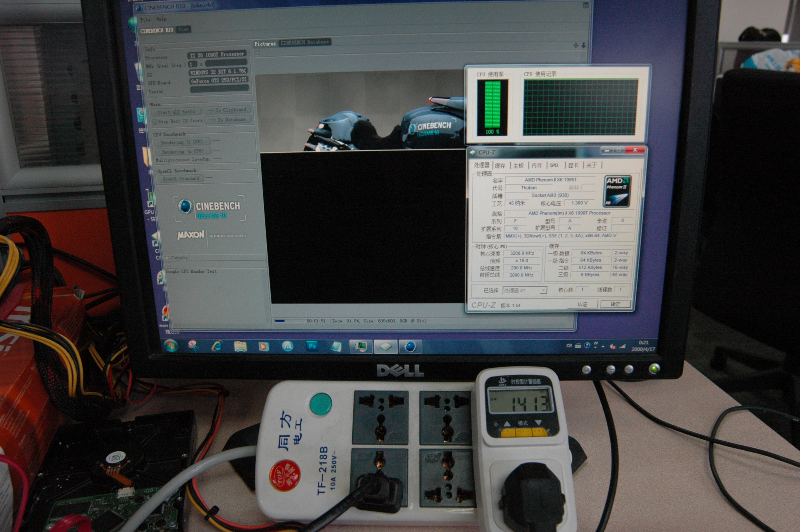Open Internet Explorer from the taskbar
The height and width of the screenshot is (532, 800).
[216, 346]
